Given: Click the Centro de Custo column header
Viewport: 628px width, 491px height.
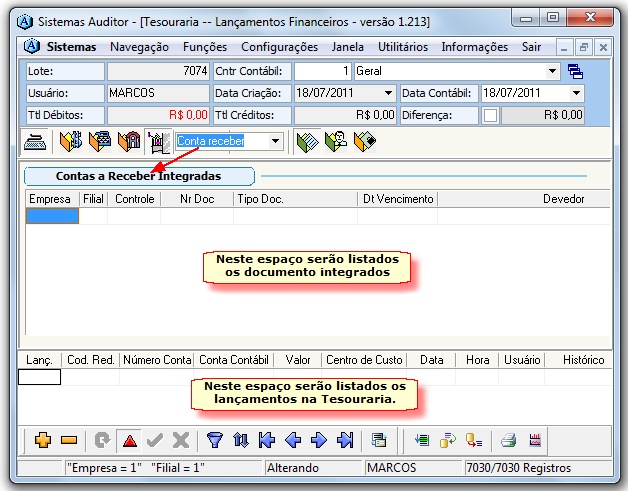Looking at the screenshot, I should (364, 360).
